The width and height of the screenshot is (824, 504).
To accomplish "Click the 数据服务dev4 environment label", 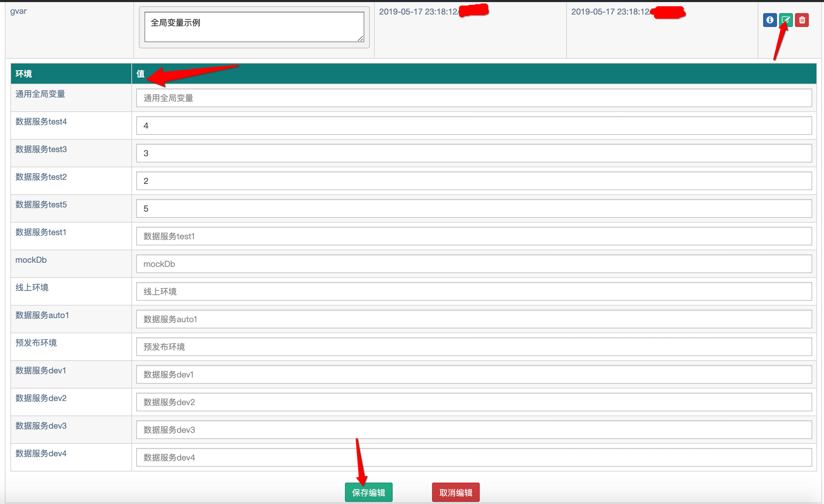I will (41, 453).
